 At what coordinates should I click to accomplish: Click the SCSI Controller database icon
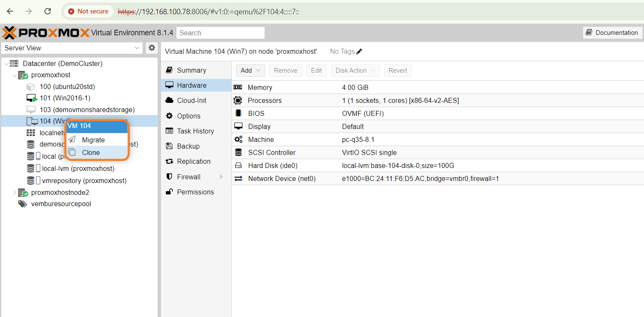(x=238, y=152)
